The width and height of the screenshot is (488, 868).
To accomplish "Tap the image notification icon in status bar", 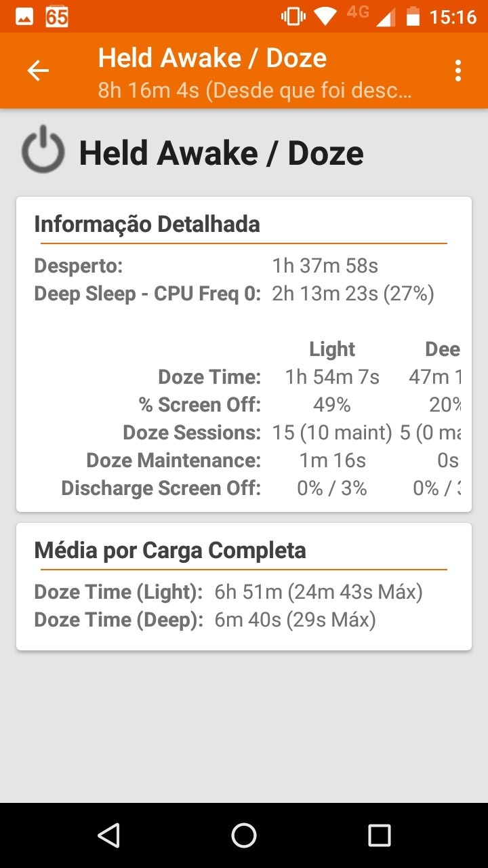I will click(24, 16).
